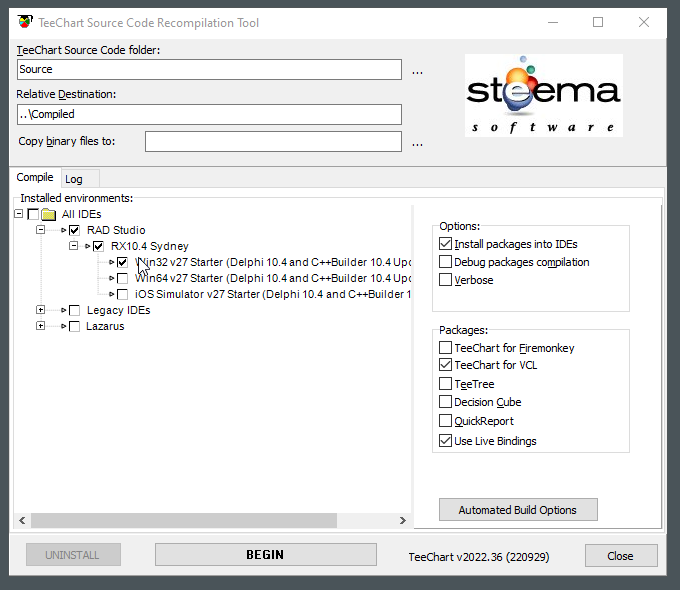Click the UNINSTALL button
Viewport: 680px width, 590px height.
(x=73, y=555)
